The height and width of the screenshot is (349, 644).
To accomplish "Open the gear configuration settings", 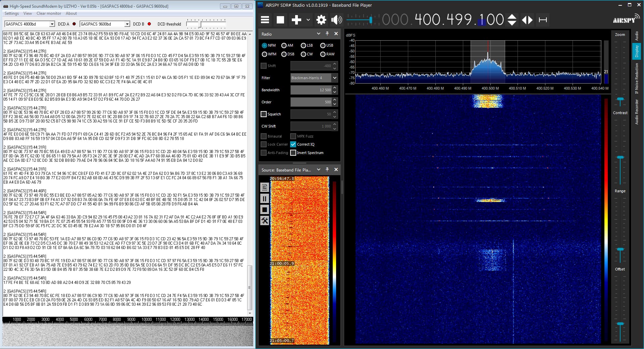I will pyautogui.click(x=321, y=20).
